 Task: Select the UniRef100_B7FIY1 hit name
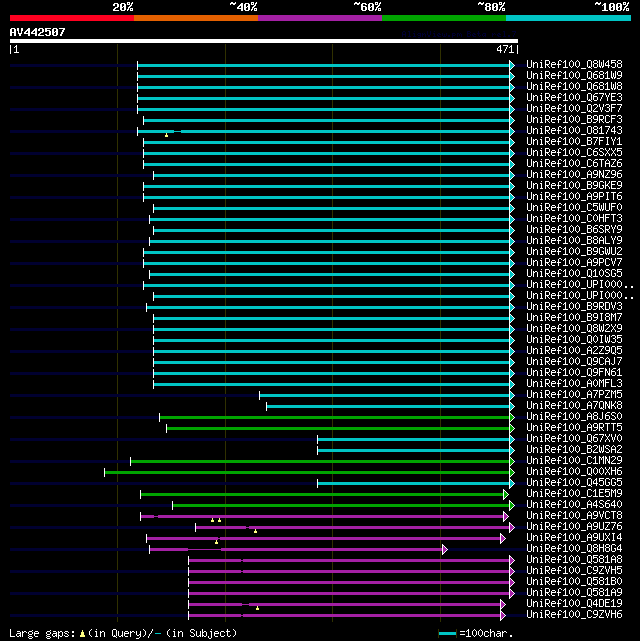(x=574, y=141)
